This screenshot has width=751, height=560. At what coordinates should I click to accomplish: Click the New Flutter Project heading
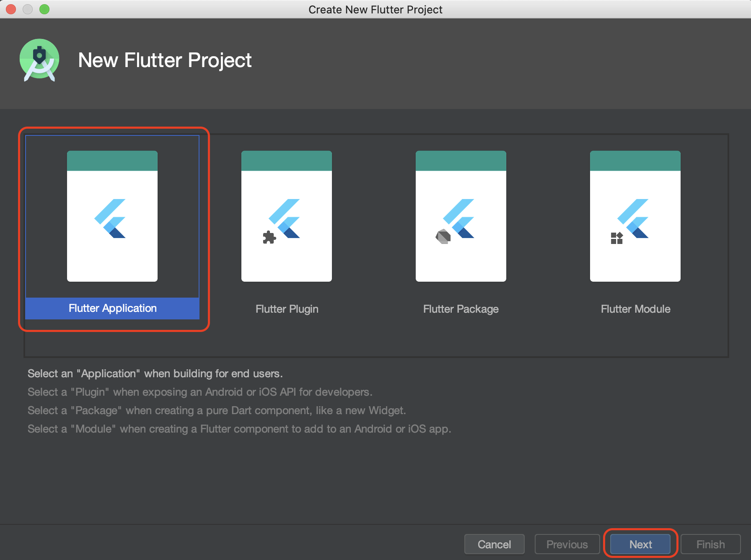pos(165,60)
